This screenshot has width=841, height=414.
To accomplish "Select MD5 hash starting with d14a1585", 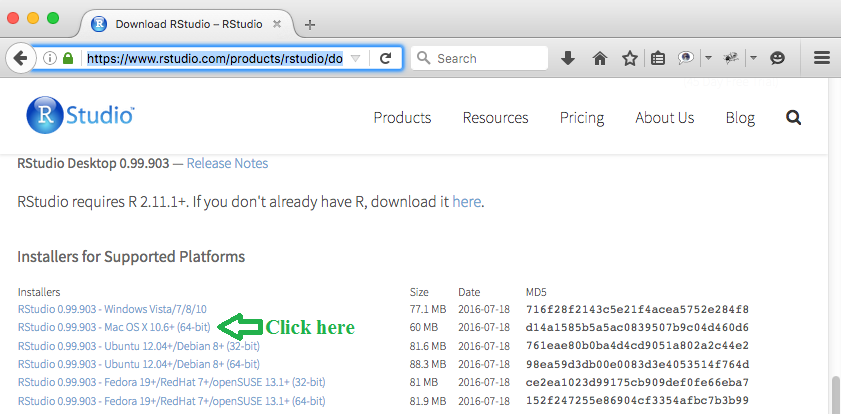I will 637,327.
